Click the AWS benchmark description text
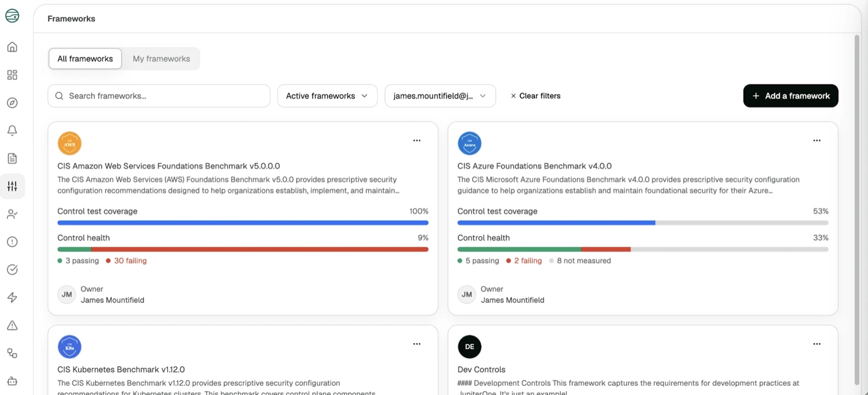 point(228,185)
